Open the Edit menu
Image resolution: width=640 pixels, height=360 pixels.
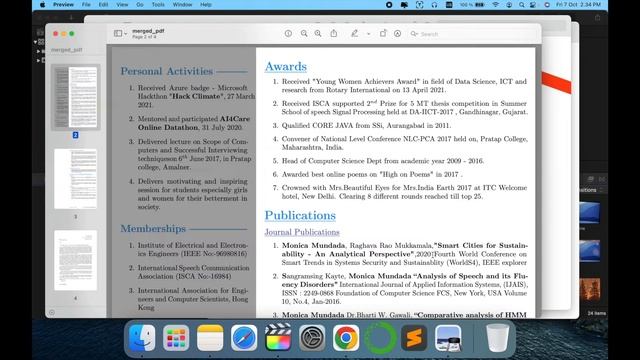(x=103, y=4)
